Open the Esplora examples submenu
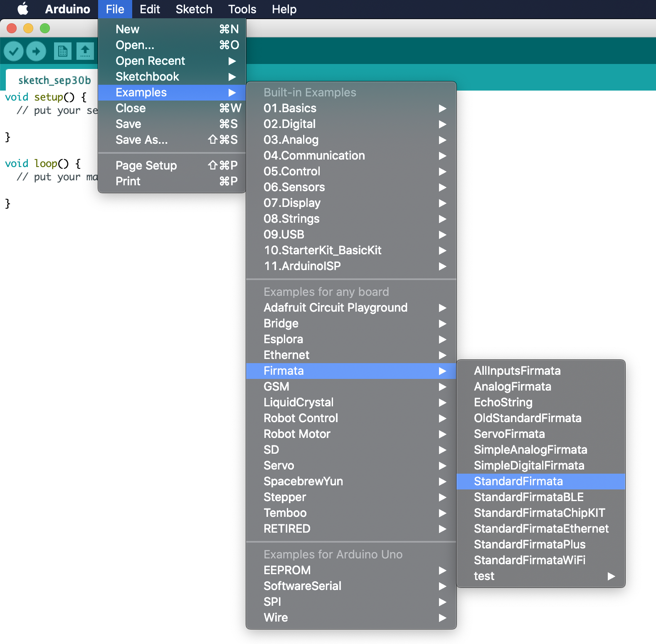This screenshot has height=644, width=656. tap(351, 339)
